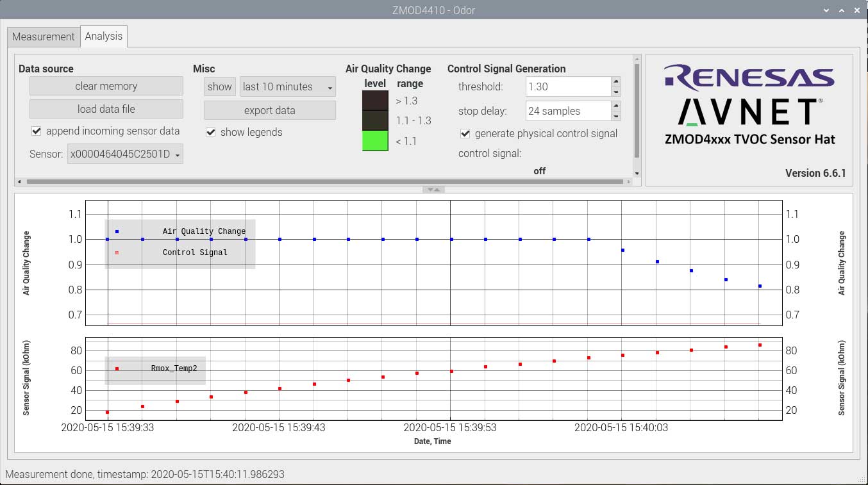Disable the show legends checkbox
The image size is (868, 485).
tap(211, 133)
